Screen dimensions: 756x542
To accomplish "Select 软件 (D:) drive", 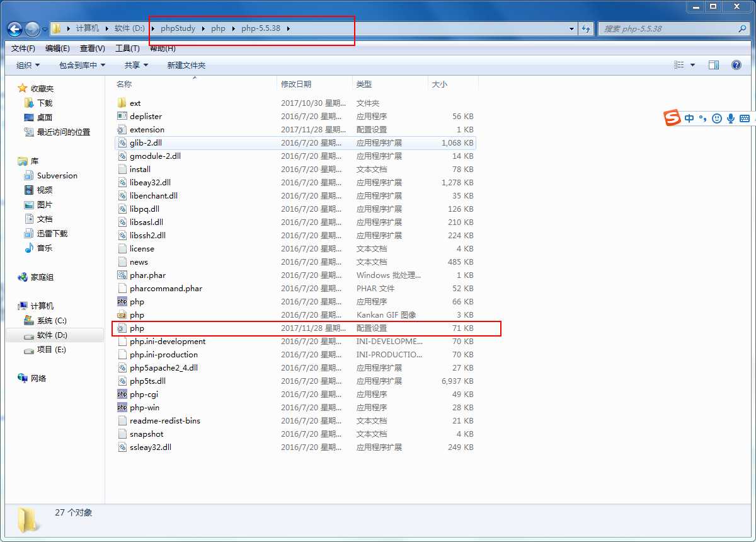I will [x=52, y=335].
